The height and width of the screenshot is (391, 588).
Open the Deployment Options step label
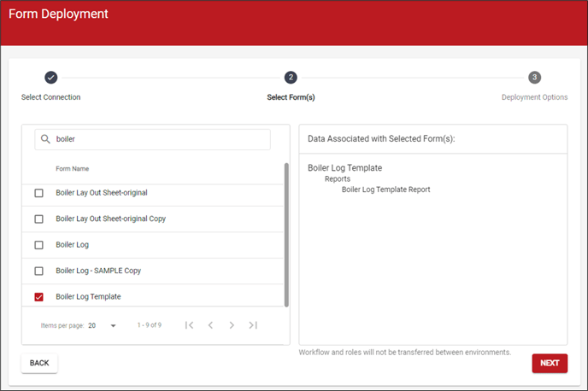click(534, 97)
